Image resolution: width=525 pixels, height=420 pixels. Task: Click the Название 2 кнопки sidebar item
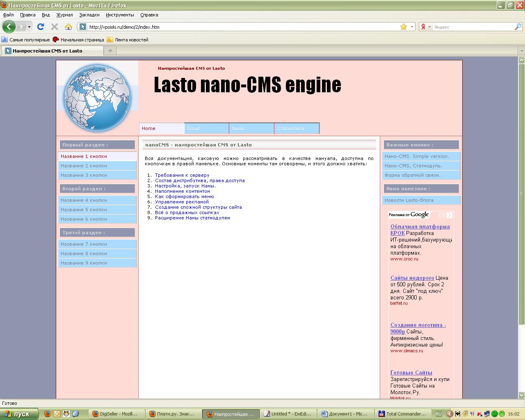pos(97,166)
